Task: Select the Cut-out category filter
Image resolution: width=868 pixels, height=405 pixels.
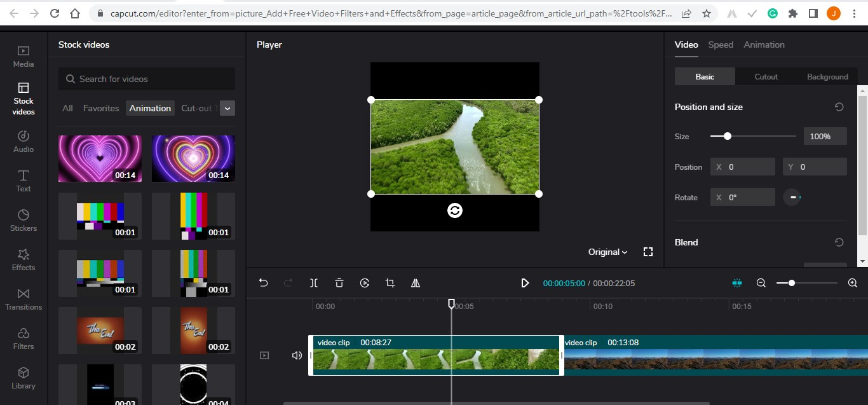Action: coord(199,108)
